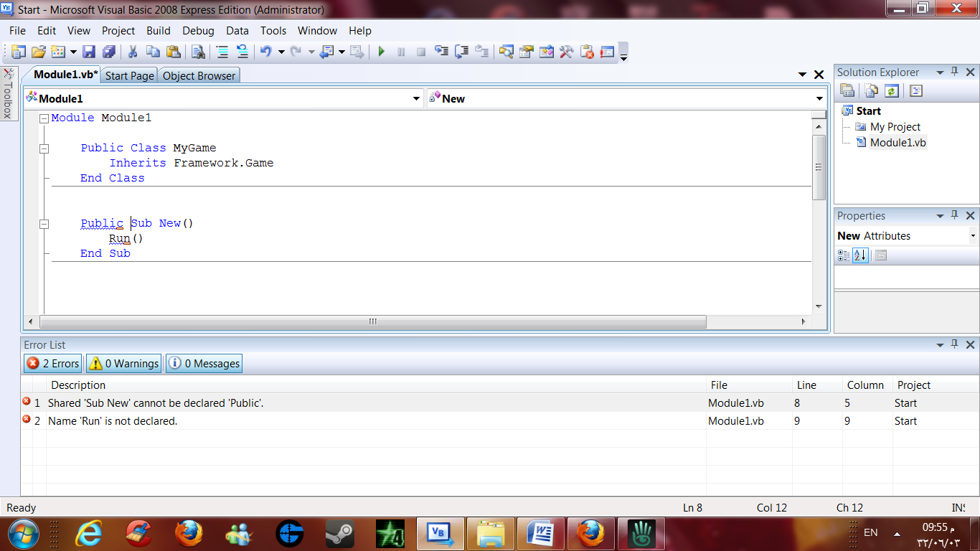Select My Project in Solution Explorer
Screen dimensions: 980x551
[x=895, y=127]
